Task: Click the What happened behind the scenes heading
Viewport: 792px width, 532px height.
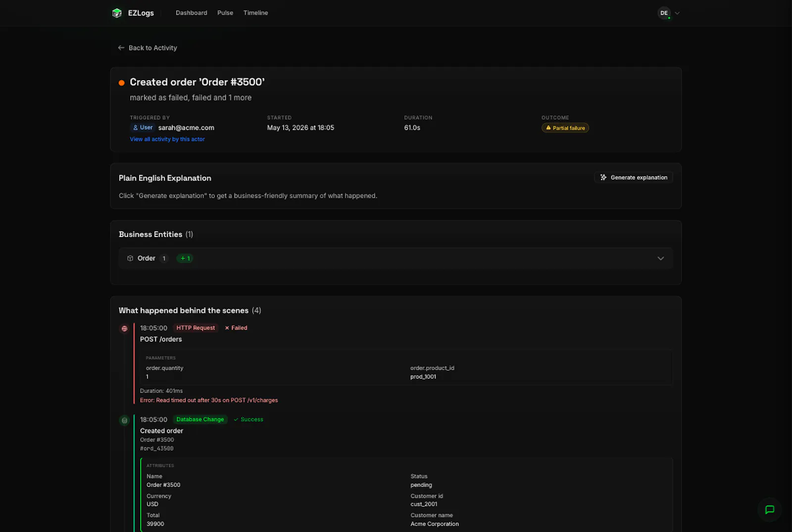Action: [184, 311]
